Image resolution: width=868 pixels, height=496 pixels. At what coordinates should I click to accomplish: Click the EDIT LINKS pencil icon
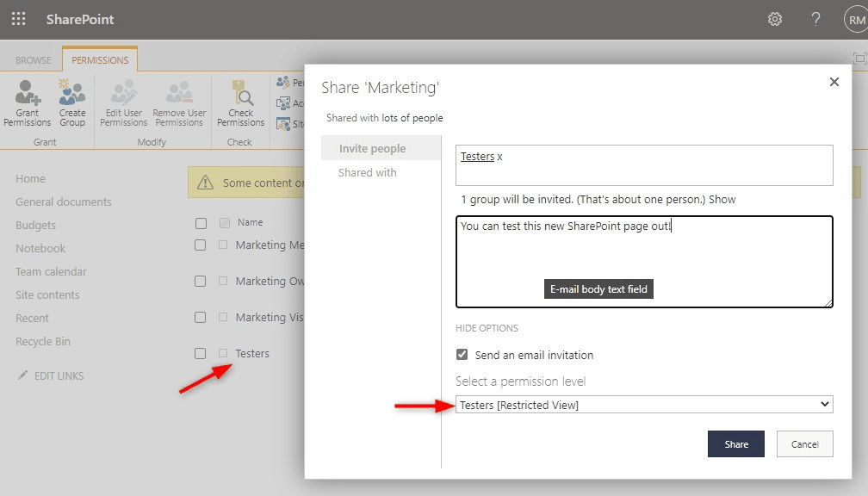coord(22,375)
